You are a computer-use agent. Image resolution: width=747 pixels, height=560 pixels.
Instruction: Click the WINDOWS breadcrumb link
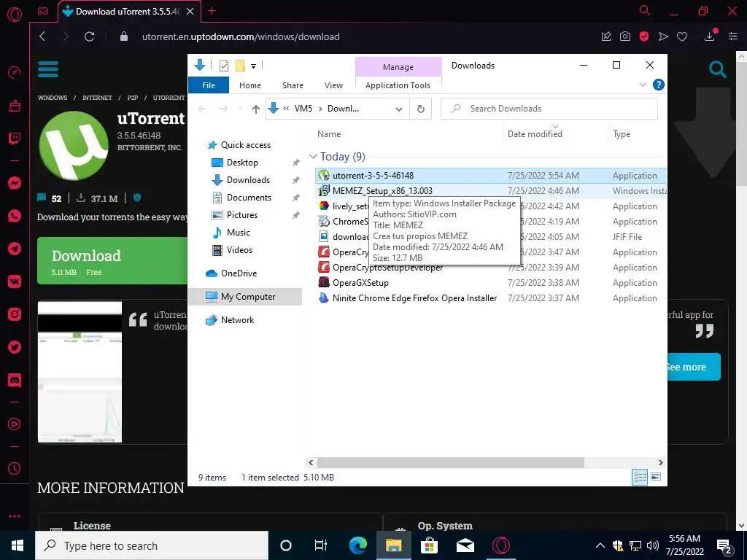click(x=53, y=98)
